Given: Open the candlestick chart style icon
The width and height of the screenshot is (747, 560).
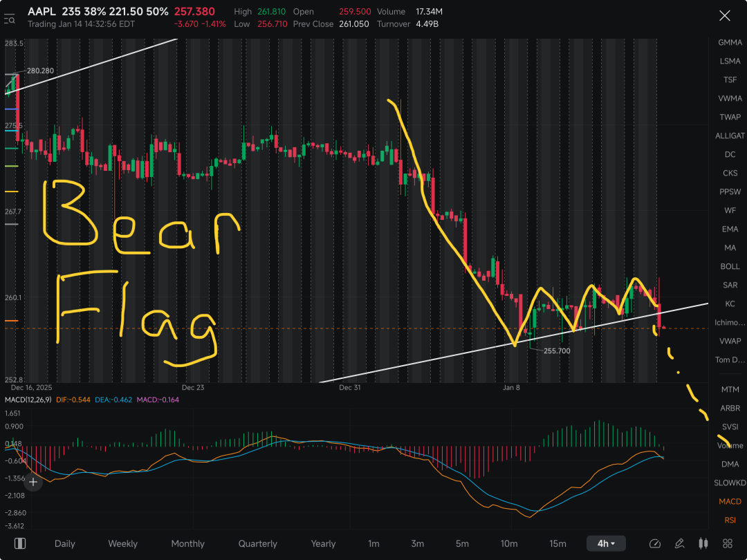Looking at the screenshot, I should tap(703, 543).
